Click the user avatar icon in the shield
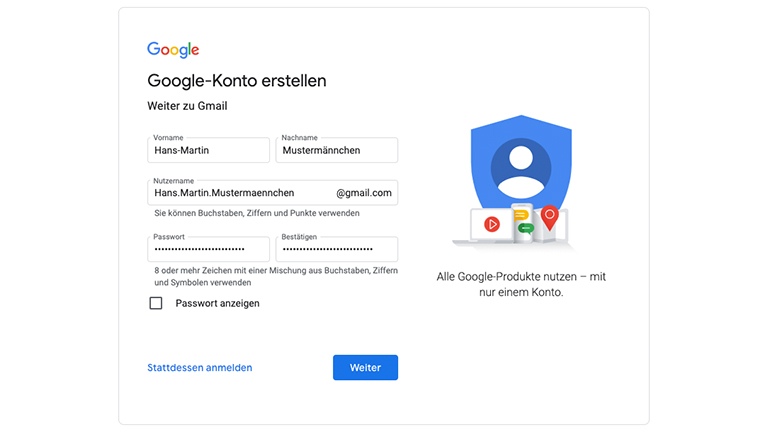Viewport: 768px width, 432px height. pyautogui.click(x=519, y=167)
